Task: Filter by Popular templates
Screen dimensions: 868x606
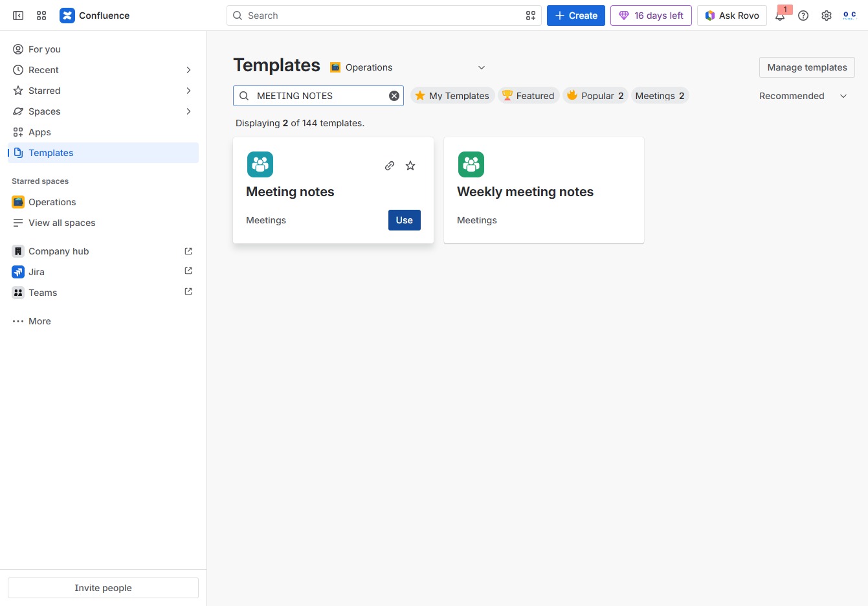Action: (595, 96)
